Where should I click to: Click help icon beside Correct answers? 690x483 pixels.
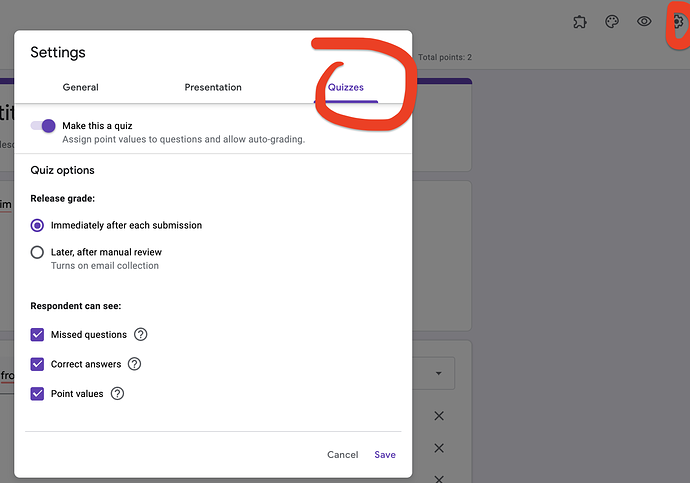(x=135, y=364)
